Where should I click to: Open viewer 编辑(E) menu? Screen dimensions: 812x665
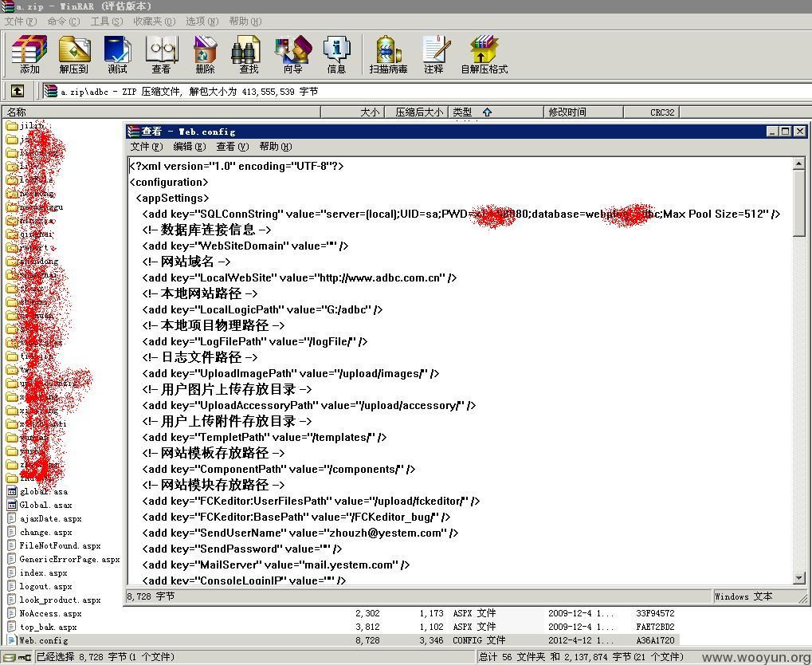click(190, 147)
